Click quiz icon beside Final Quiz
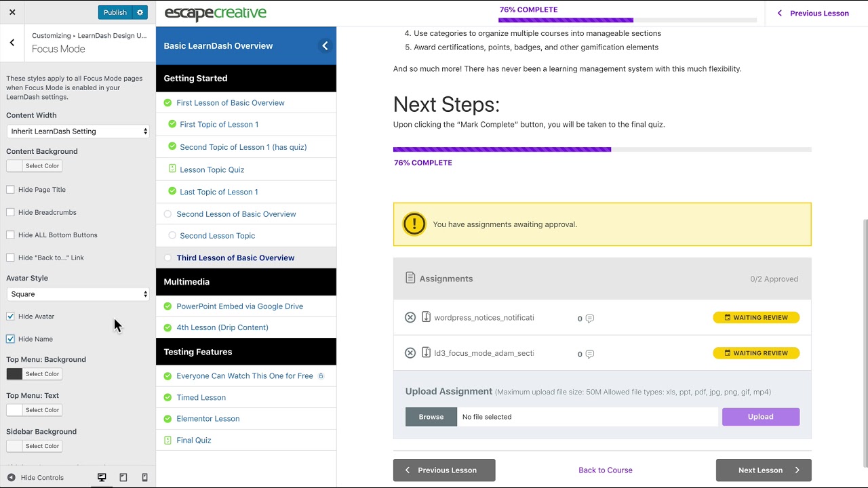The image size is (868, 488). [167, 440]
